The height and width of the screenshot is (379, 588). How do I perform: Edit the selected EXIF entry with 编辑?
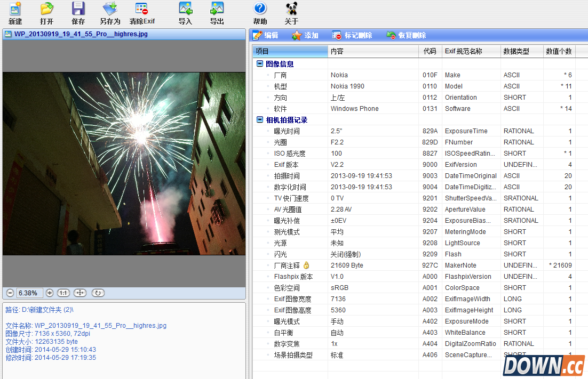[265, 35]
